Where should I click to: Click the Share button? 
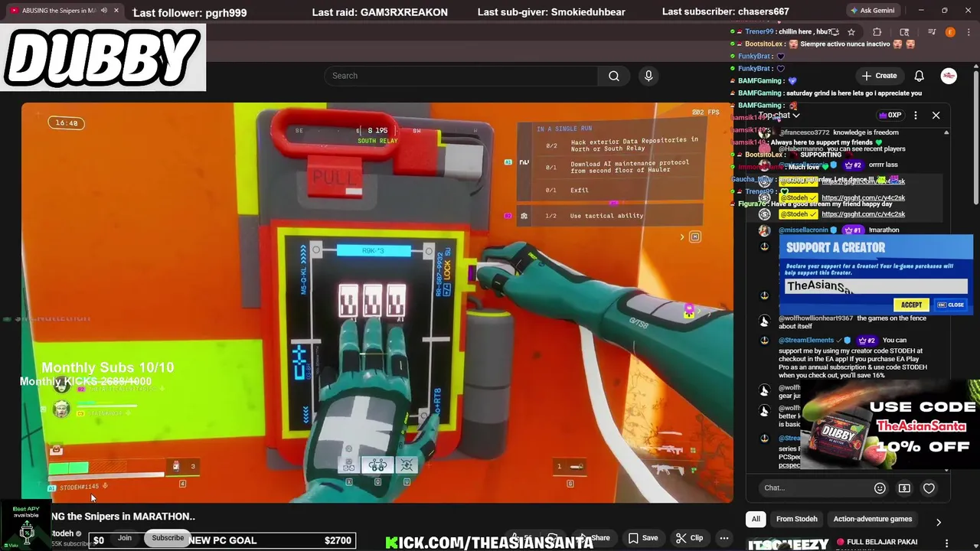click(x=596, y=538)
